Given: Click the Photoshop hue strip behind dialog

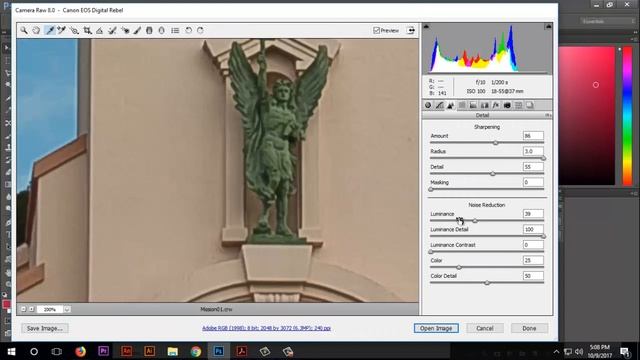Looking at the screenshot, I should click(x=627, y=116).
